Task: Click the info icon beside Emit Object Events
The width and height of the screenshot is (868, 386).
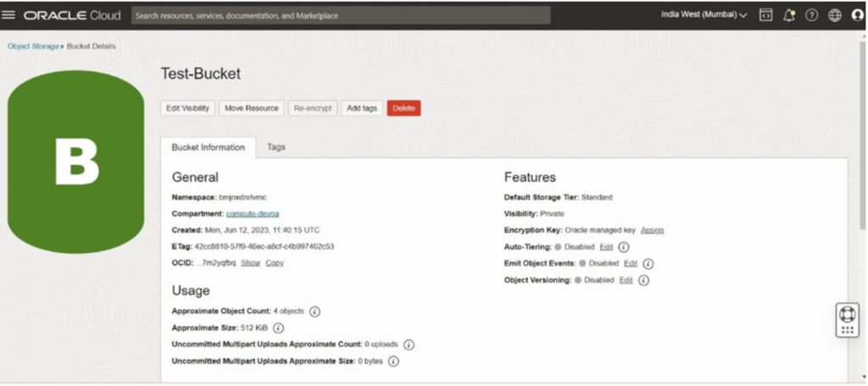Action: click(x=648, y=264)
